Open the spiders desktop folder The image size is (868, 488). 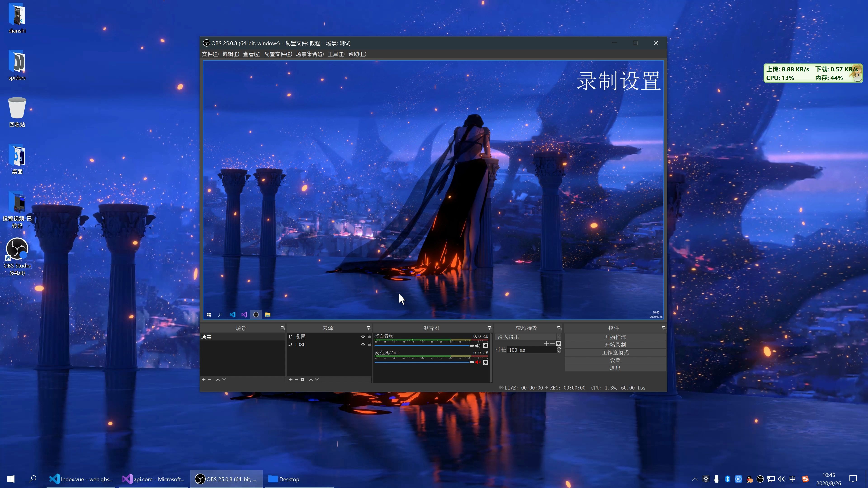click(x=17, y=65)
